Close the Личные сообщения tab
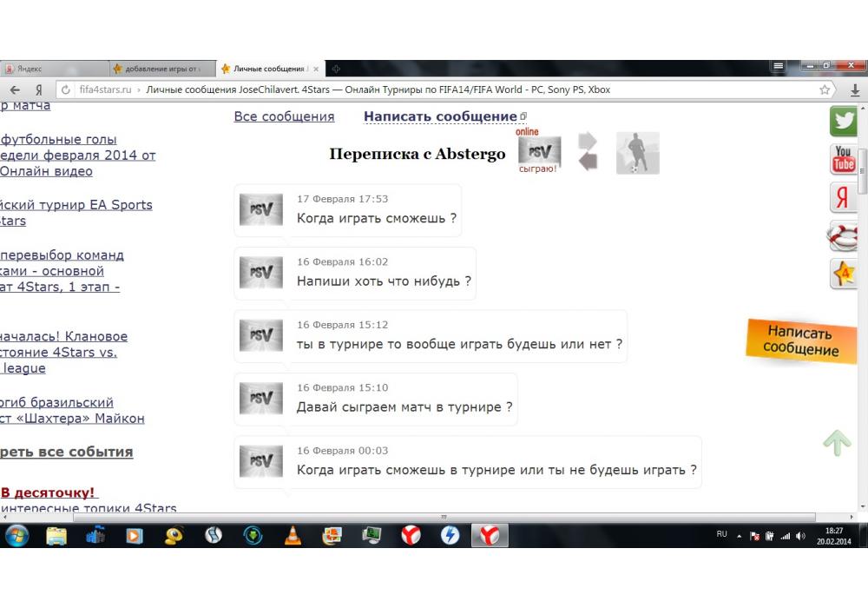The width and height of the screenshot is (868, 608). (316, 69)
